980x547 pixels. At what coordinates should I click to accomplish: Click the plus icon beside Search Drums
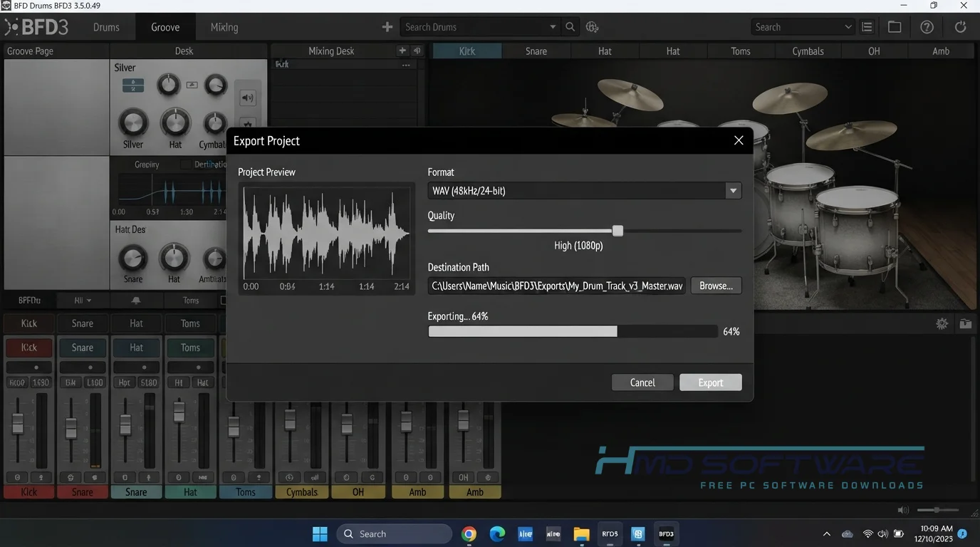(x=387, y=27)
